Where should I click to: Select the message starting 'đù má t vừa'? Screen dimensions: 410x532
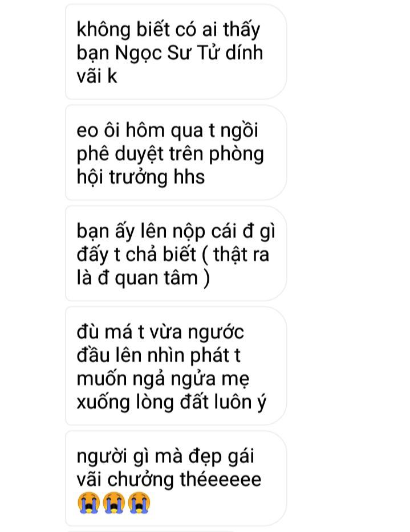coord(176,366)
